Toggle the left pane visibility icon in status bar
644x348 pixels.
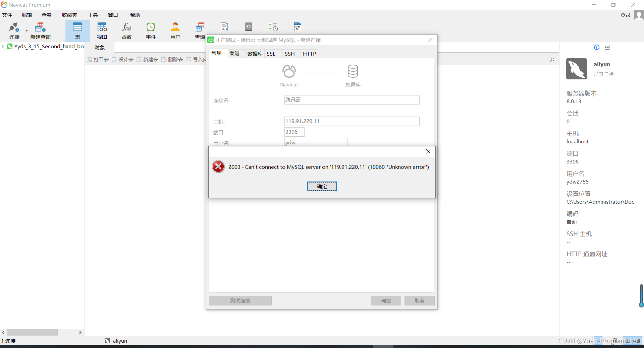(x=627, y=341)
